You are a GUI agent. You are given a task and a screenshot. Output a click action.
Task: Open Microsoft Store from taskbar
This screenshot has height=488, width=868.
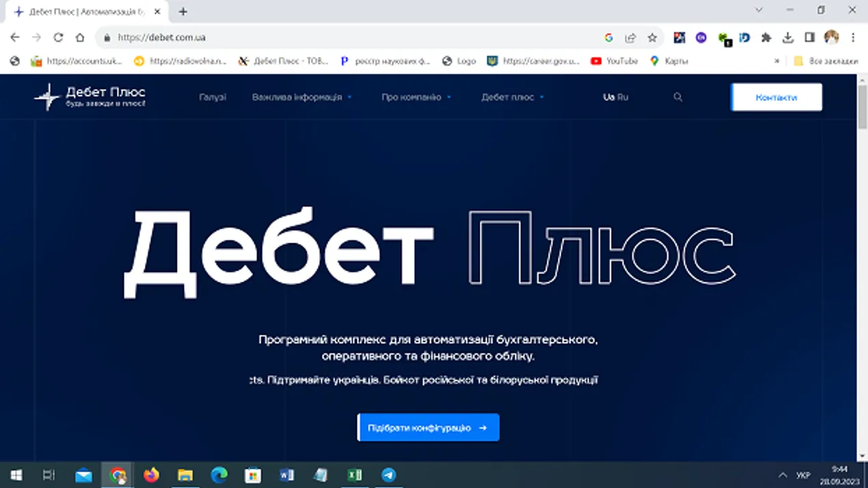[253, 475]
